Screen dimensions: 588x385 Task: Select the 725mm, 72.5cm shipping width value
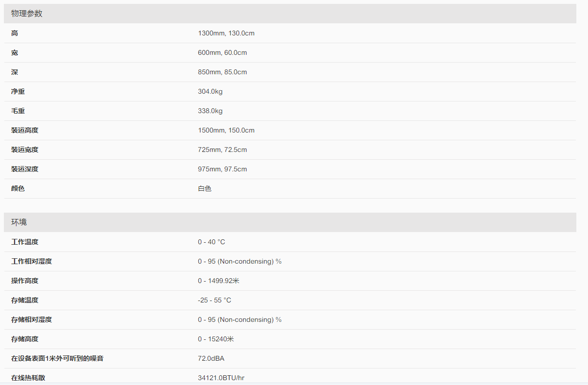[x=222, y=150]
